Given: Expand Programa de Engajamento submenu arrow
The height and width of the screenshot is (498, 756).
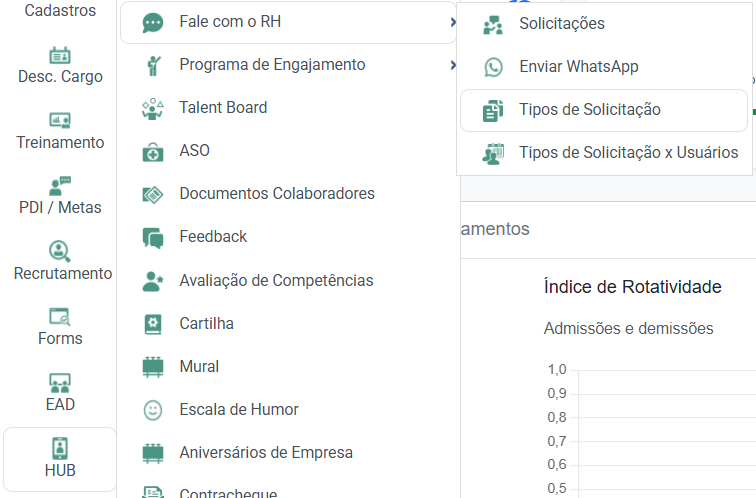Looking at the screenshot, I should click(454, 65).
